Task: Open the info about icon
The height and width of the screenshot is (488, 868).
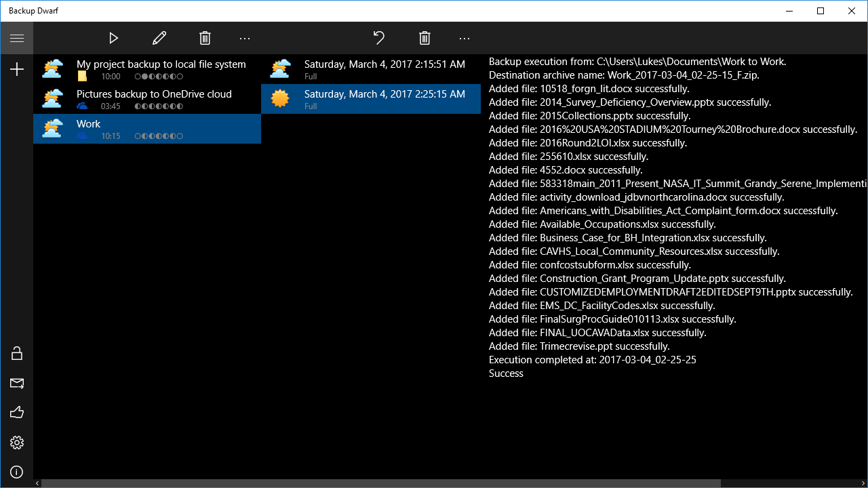Action: tap(16, 472)
